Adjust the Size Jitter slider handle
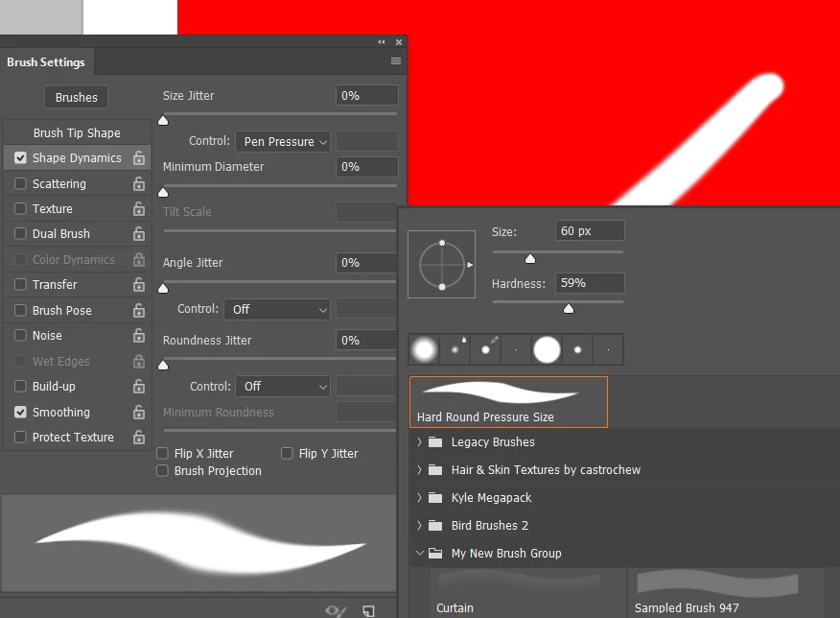The width and height of the screenshot is (840, 618). click(163, 121)
